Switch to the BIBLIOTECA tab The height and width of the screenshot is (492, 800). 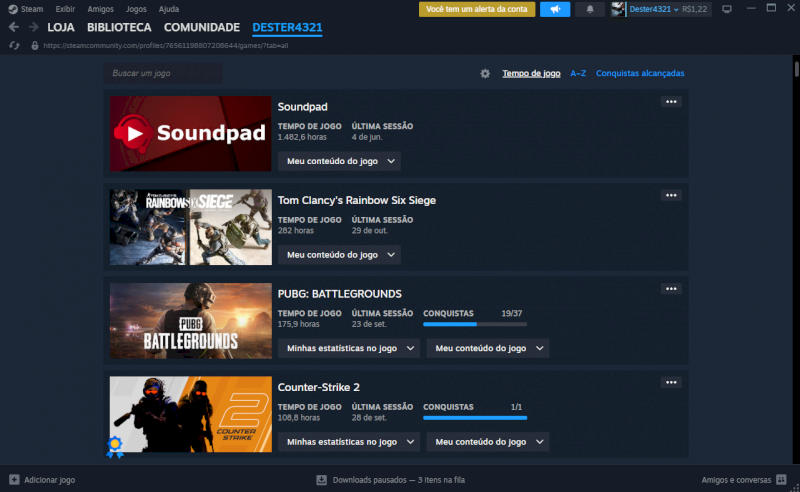click(119, 27)
